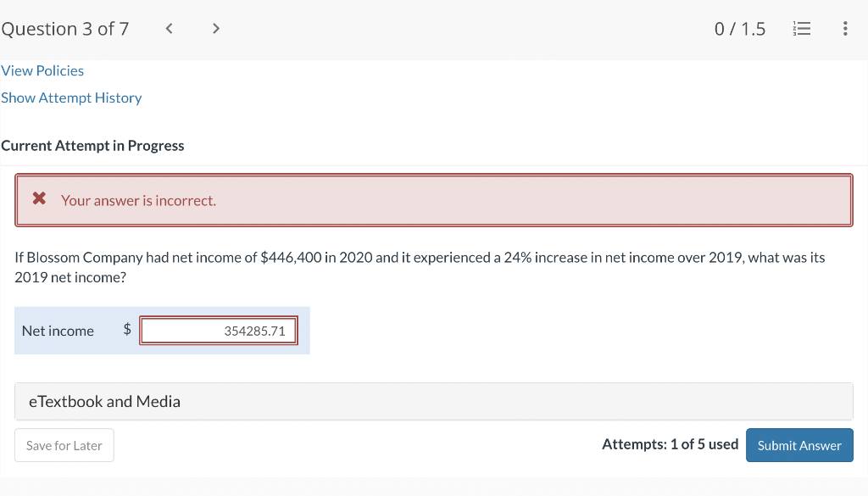
Task: Show Attempt History for this question
Action: pyautogui.click(x=71, y=98)
